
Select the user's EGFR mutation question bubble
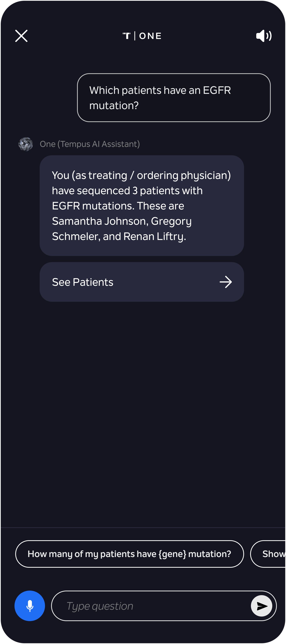pyautogui.click(x=174, y=97)
